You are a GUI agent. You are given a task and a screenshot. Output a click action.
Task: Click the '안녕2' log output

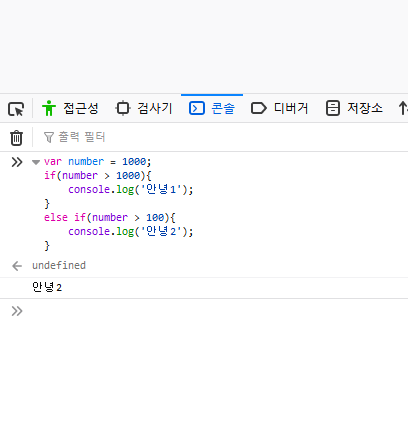tap(47, 287)
